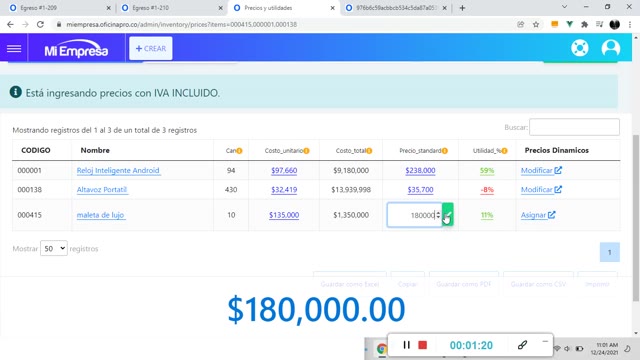
Task: Click Modificar link for Altavoz Portatil
Action: (x=541, y=190)
